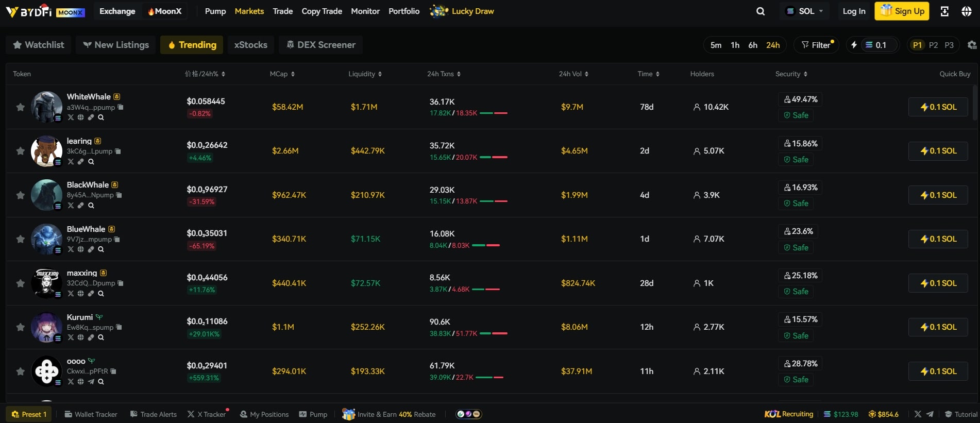Viewport: 980px width, 423px height.
Task: Click the lightning quick-buy icon beside 0.1
Action: [x=854, y=45]
